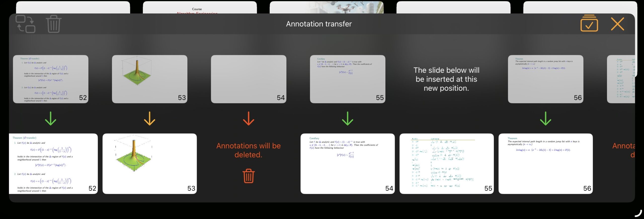This screenshot has width=644, height=219.
Task: Click 'The slide below will be inserted' message
Action: pos(447,79)
